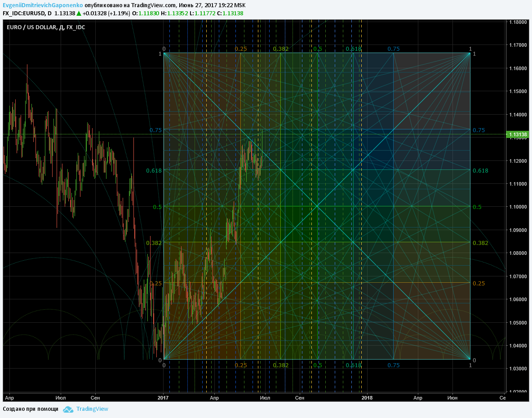
Task: Click the high price H:1.13352 value
Action: [174, 13]
